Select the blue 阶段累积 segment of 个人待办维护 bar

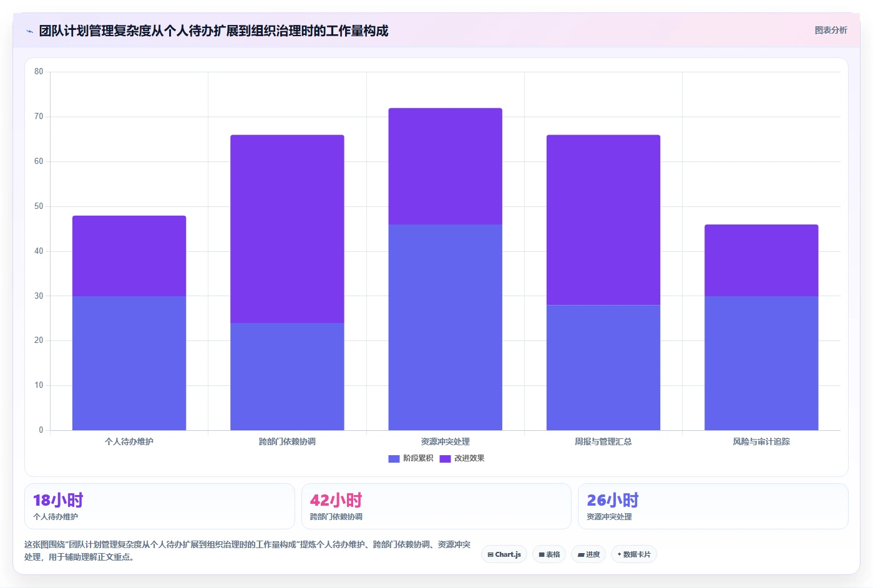pos(129,363)
